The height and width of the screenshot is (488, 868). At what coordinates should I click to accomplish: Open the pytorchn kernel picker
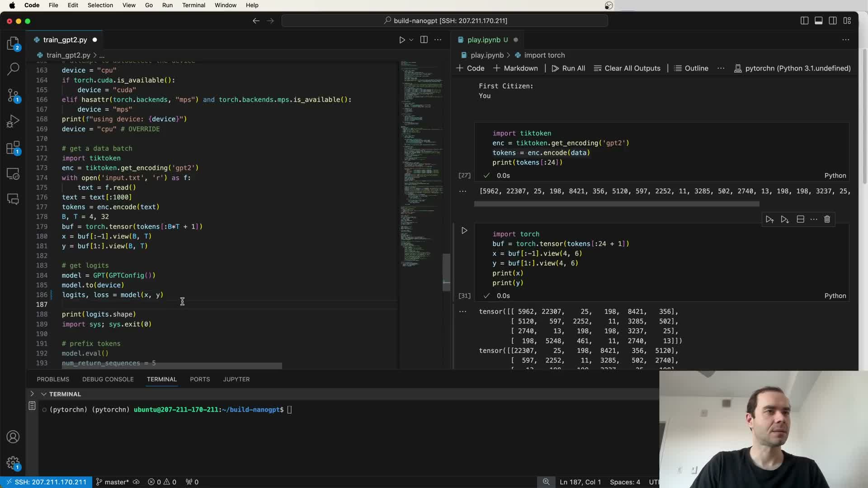click(792, 68)
